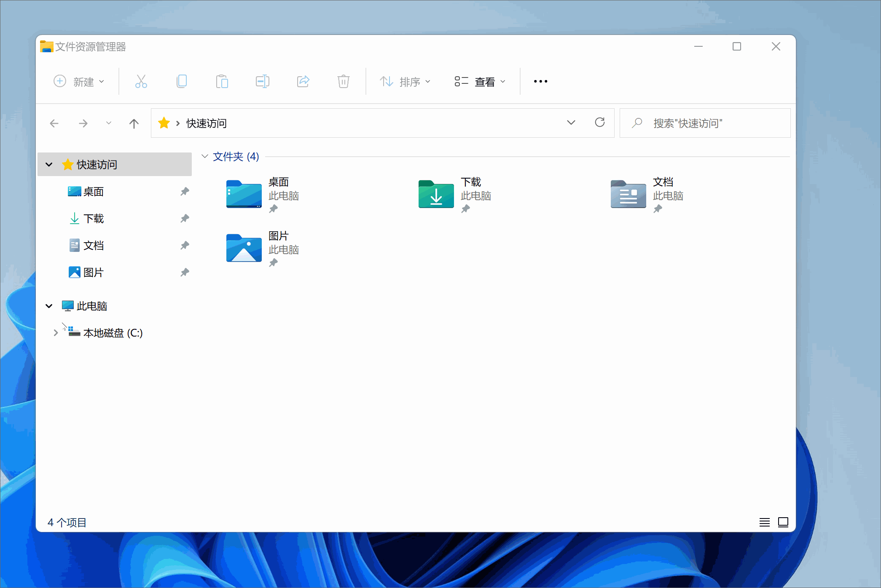The height and width of the screenshot is (588, 881).
Task: Click the Rename icon in toolbar
Action: coord(262,81)
